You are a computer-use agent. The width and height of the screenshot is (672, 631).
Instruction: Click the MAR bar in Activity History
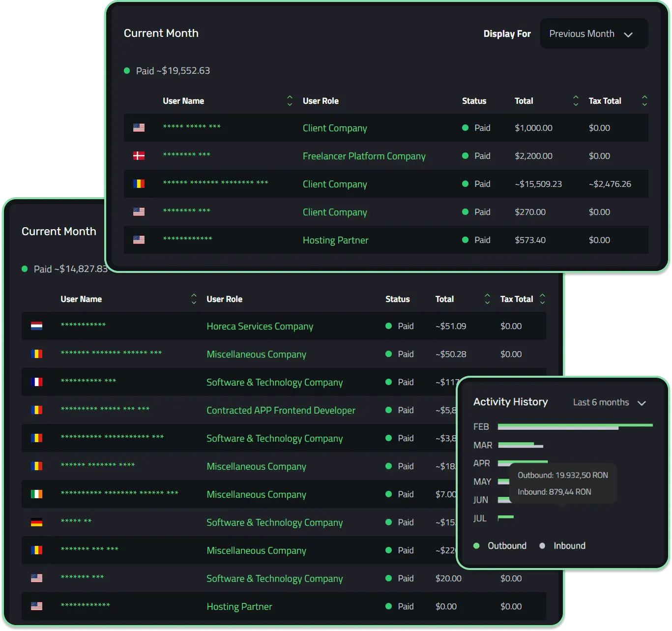pos(521,445)
